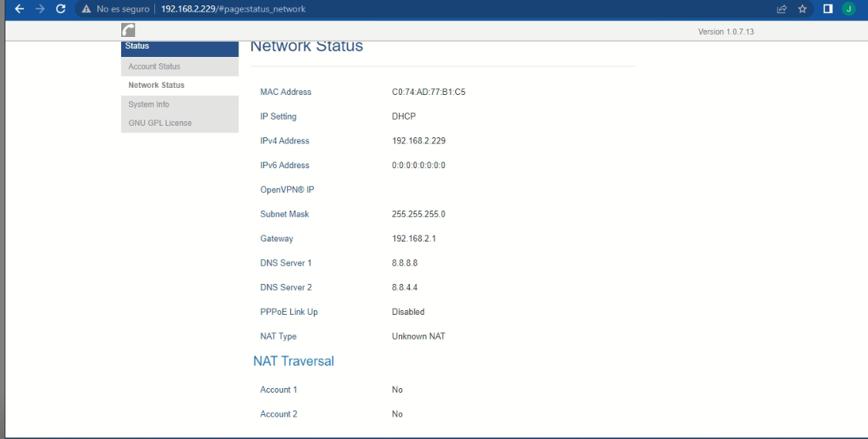
Task: Click the MAC address value C0:74:AD:77:B1:C5
Action: 428,92
